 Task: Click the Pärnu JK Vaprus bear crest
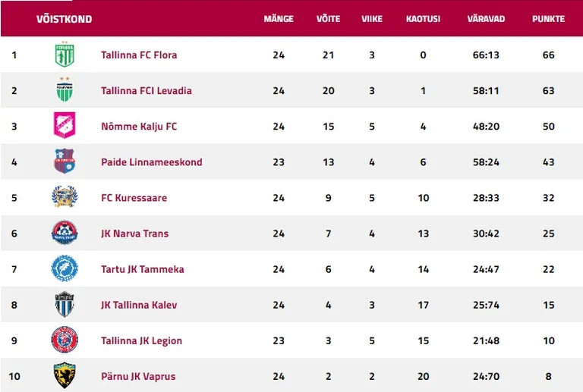65,375
